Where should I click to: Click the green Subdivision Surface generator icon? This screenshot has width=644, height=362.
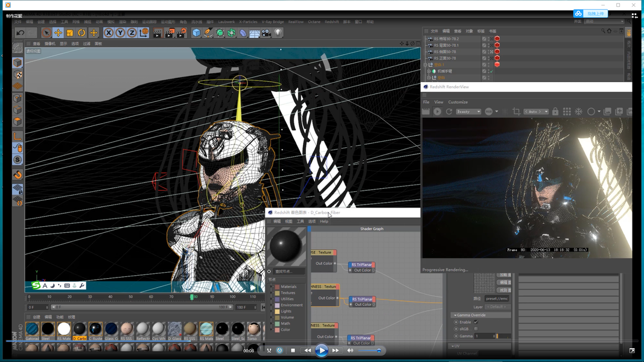coord(220,33)
